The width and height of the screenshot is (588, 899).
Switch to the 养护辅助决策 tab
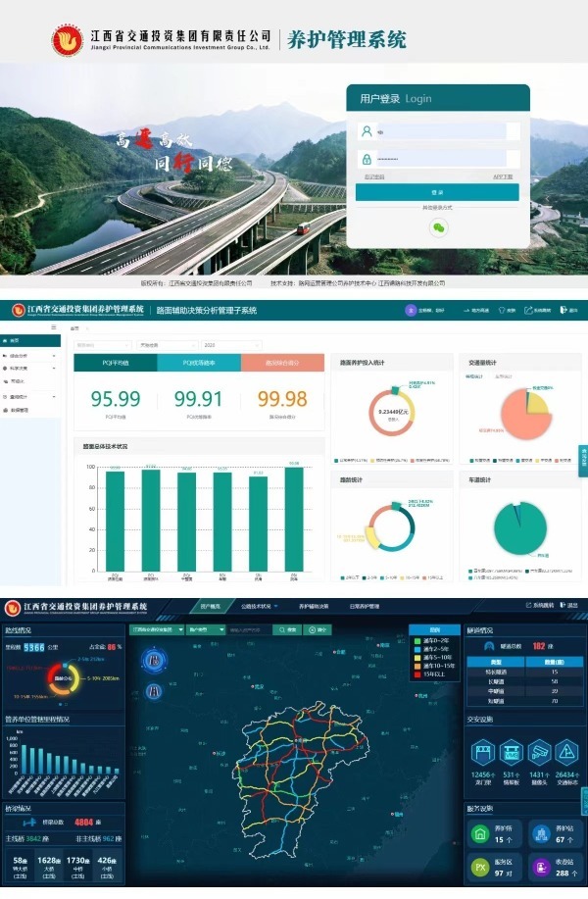click(x=314, y=606)
